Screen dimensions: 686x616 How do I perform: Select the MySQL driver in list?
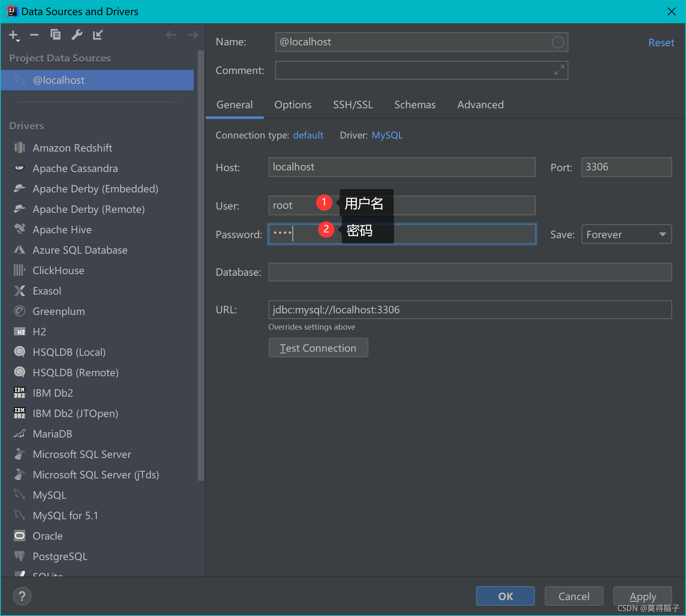click(97, 495)
